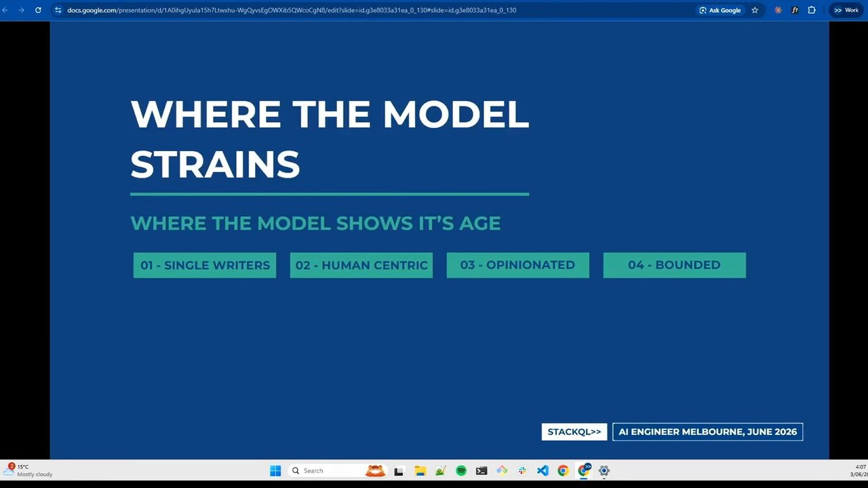Open the Extensions puzzle icon

click(812, 10)
